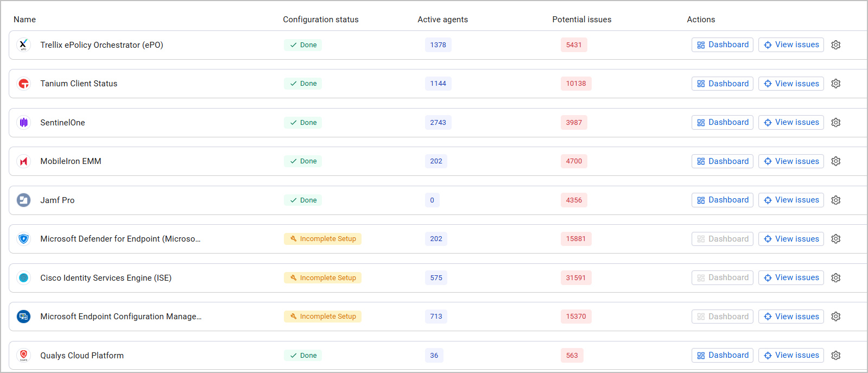Click the Tanium logo icon

23,84
